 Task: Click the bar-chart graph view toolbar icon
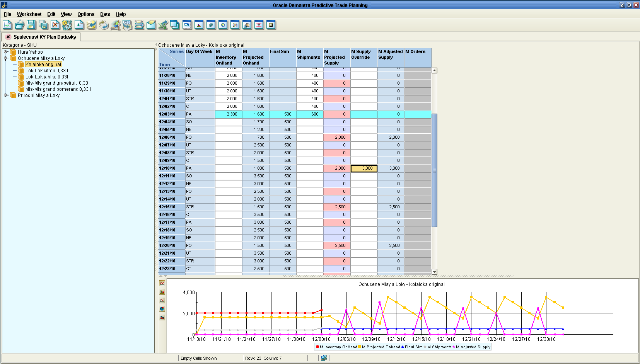[x=199, y=25]
